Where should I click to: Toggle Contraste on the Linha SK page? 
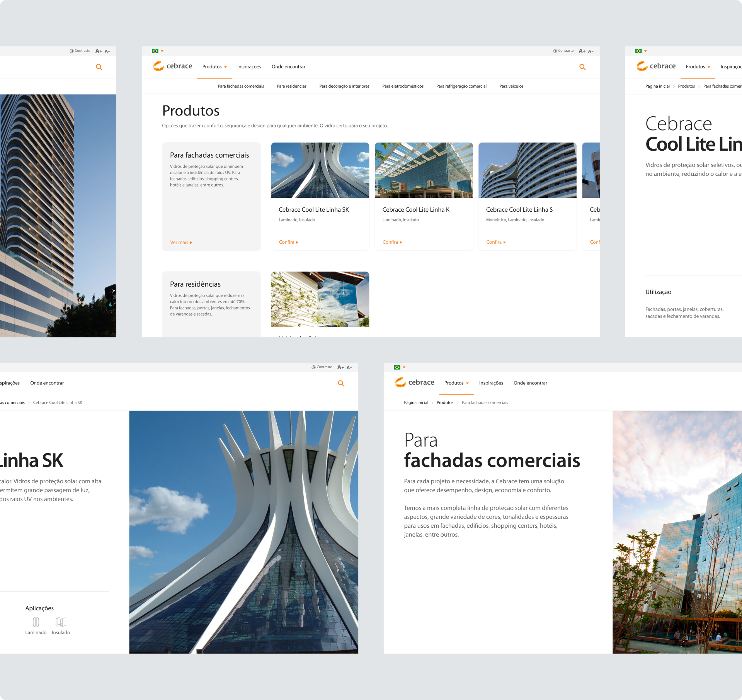tap(322, 367)
